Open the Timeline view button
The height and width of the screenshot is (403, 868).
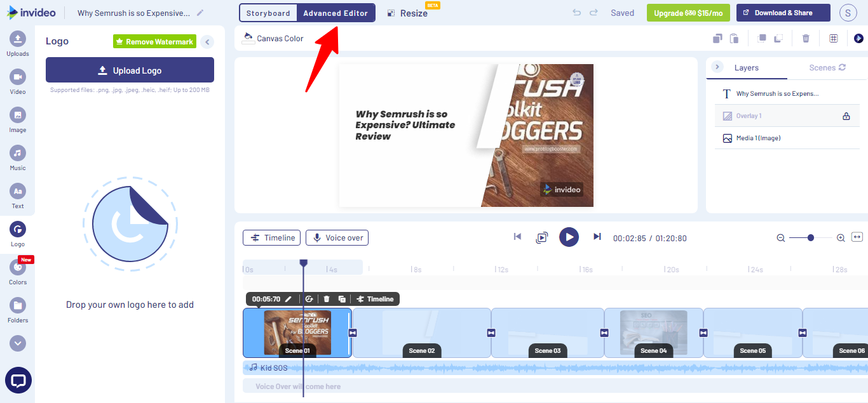tap(272, 237)
